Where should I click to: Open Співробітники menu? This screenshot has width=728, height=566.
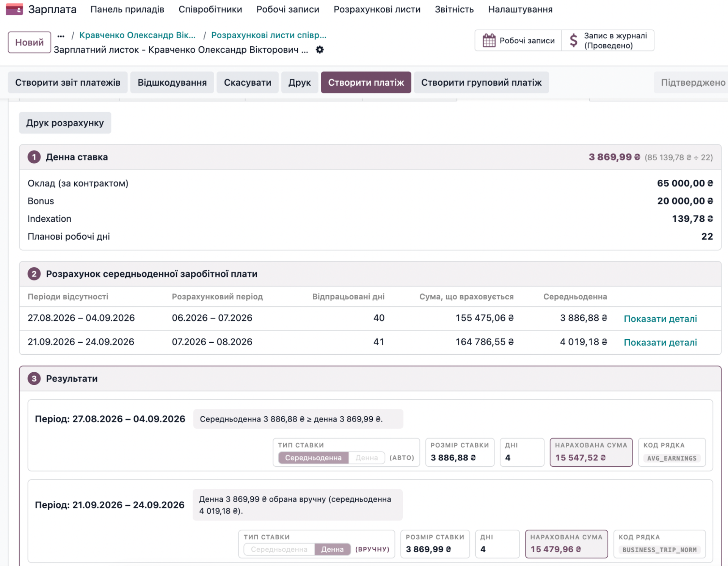point(210,9)
